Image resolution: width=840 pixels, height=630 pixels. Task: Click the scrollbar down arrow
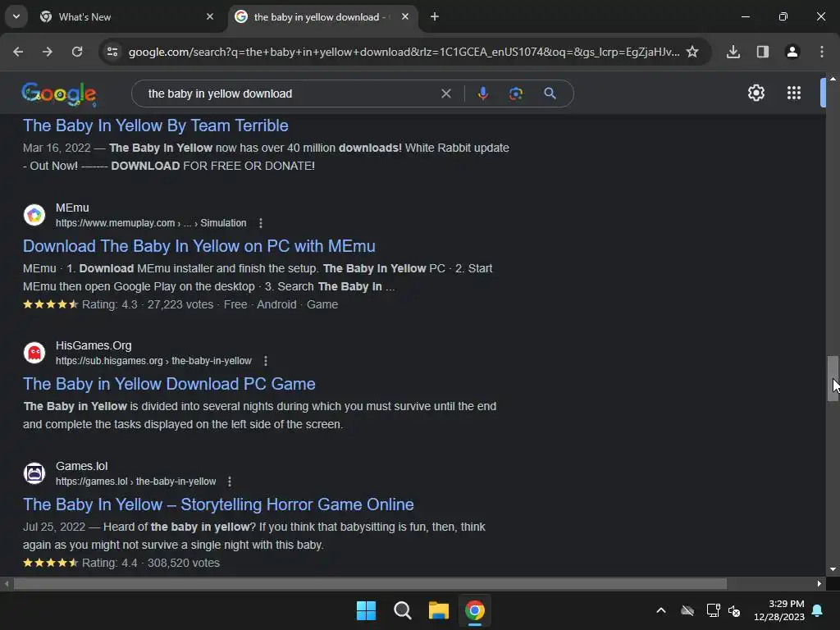[833, 569]
